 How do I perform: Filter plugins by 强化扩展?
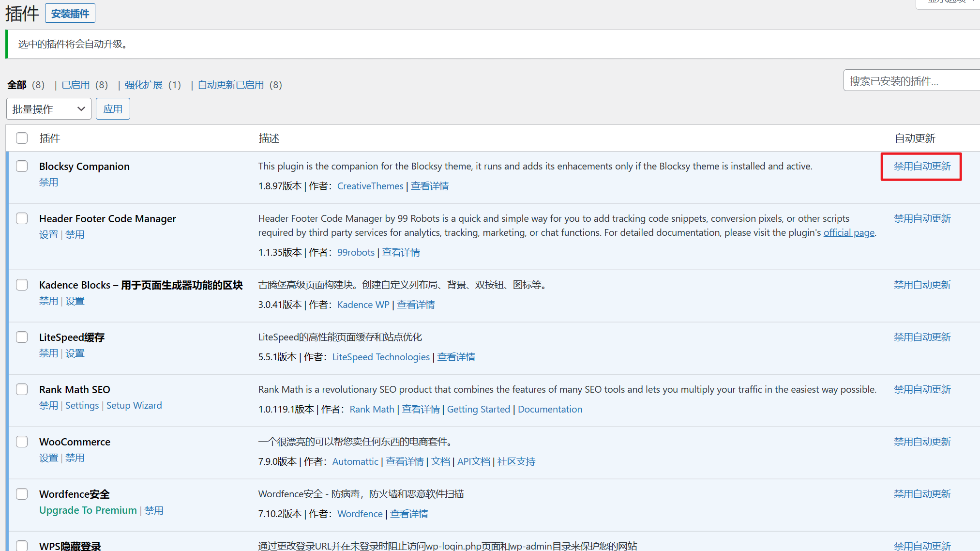tap(144, 85)
